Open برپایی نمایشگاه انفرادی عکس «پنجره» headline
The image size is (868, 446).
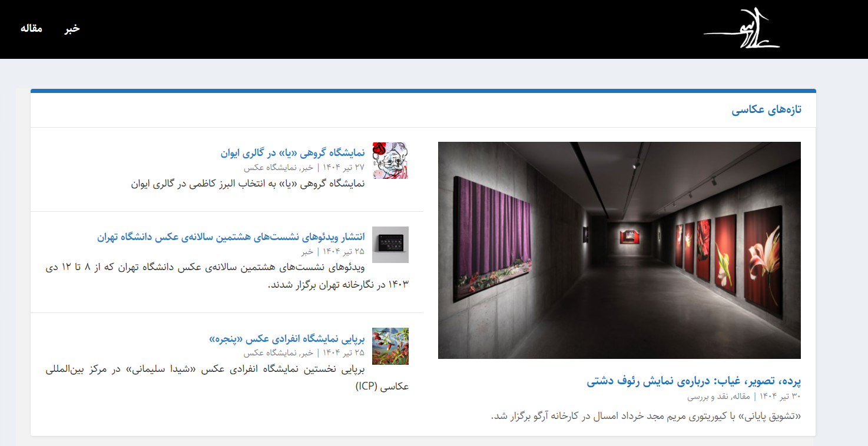tap(287, 339)
